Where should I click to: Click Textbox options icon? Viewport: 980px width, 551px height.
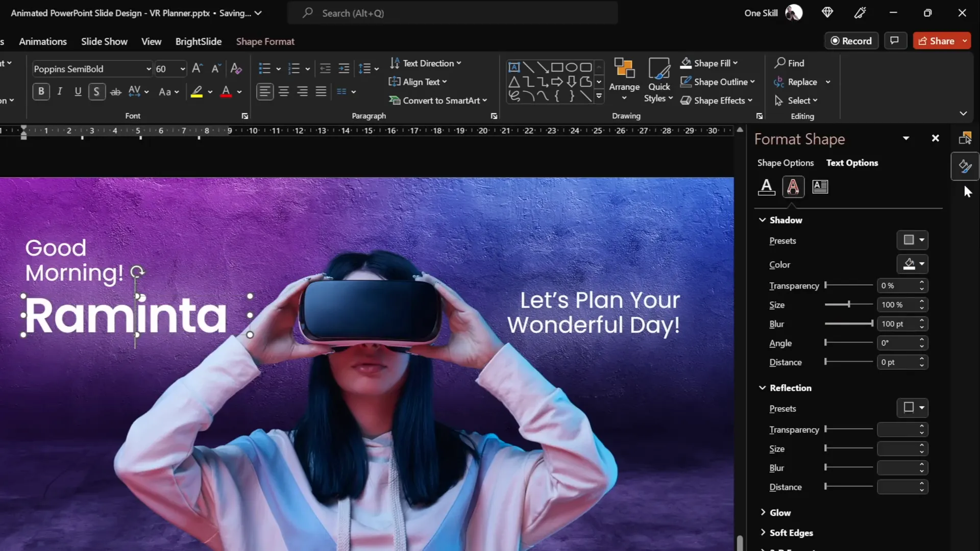tap(820, 187)
